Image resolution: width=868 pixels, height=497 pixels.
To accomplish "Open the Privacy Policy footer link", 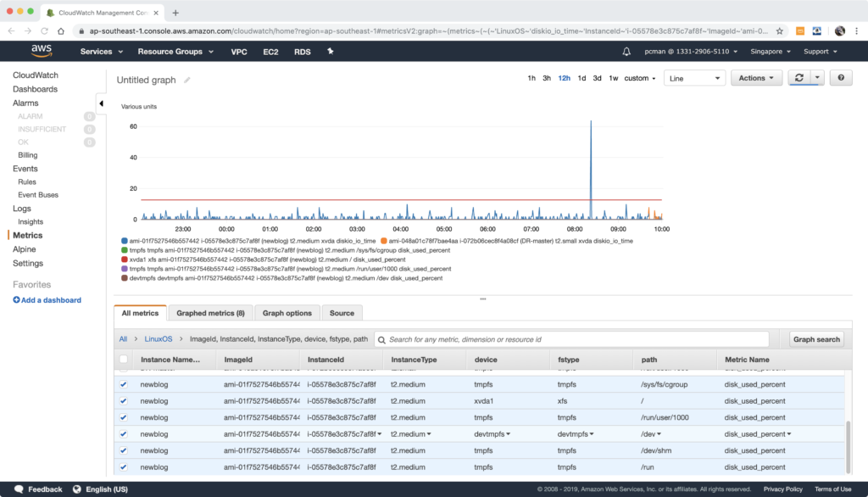I will (782, 489).
